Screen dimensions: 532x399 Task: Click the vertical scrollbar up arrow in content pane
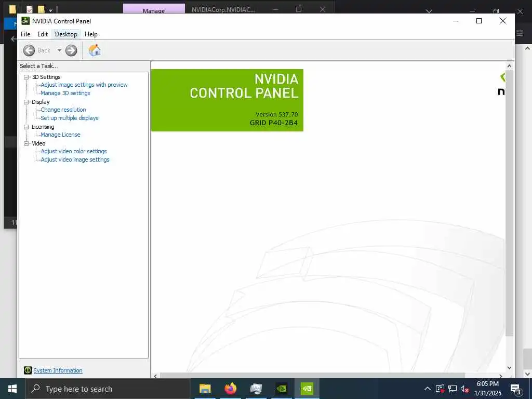[509, 66]
